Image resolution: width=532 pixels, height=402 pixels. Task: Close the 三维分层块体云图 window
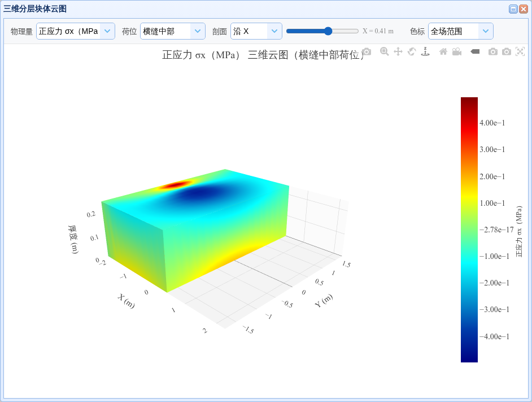point(524,9)
